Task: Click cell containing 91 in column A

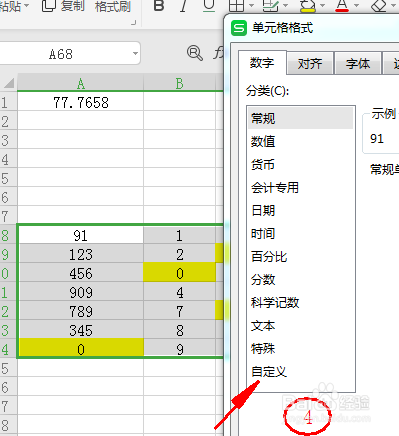Action: click(80, 235)
